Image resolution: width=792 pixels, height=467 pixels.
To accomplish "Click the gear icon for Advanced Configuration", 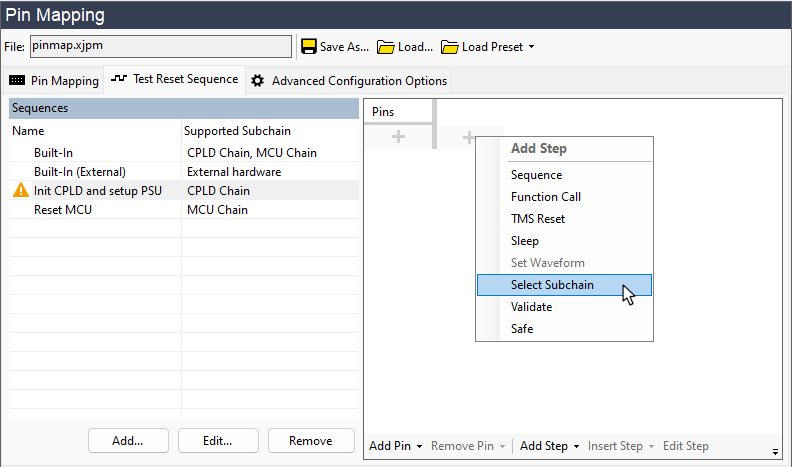I will tap(257, 80).
